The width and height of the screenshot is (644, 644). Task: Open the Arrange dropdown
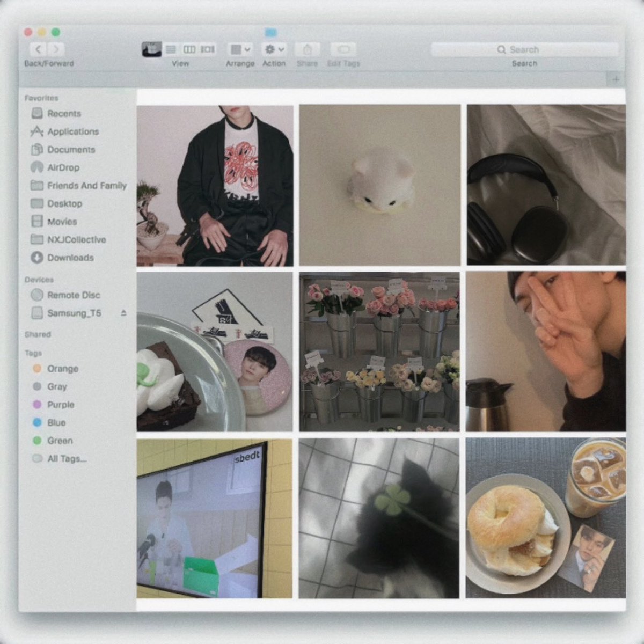(240, 49)
